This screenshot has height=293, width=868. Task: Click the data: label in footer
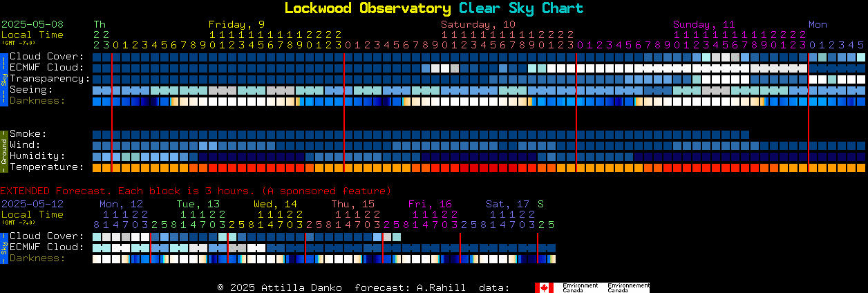[x=493, y=287]
